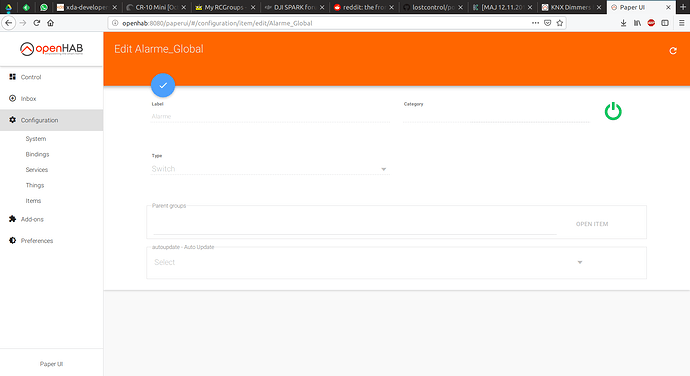Screen dimensions: 690x376
Task: Expand the Auto Update Select dropdown
Action: (369, 262)
